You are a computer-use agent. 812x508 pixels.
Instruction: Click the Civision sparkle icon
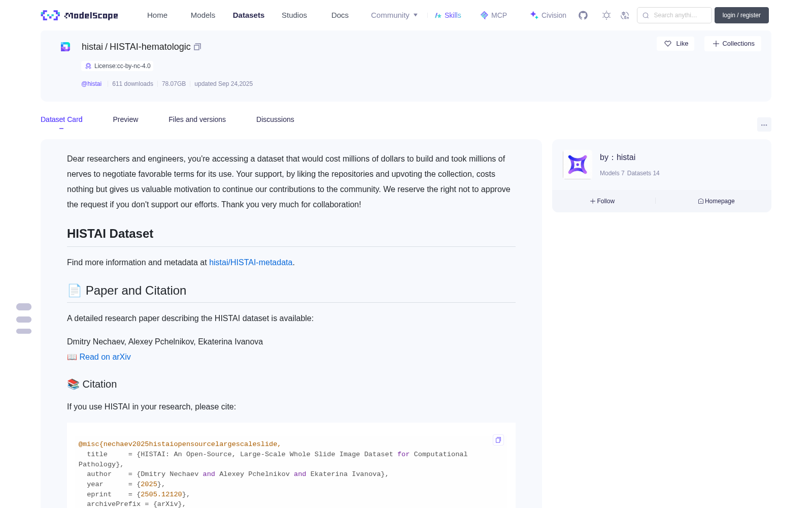(534, 15)
